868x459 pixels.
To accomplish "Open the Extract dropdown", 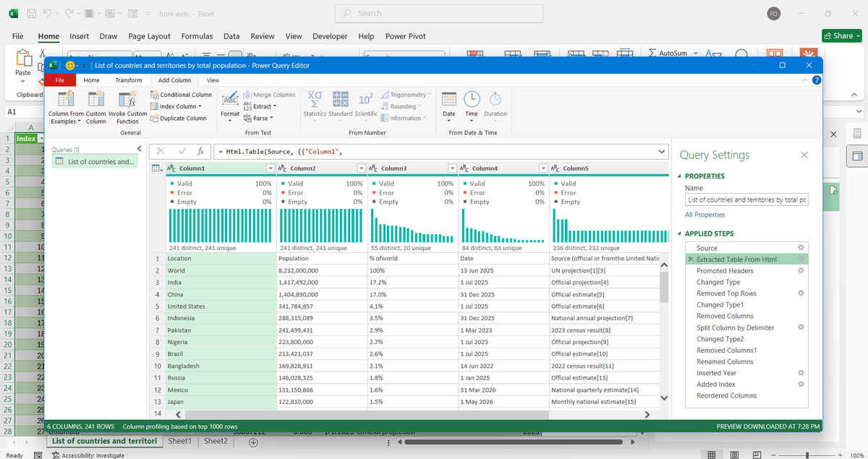I will 275,106.
